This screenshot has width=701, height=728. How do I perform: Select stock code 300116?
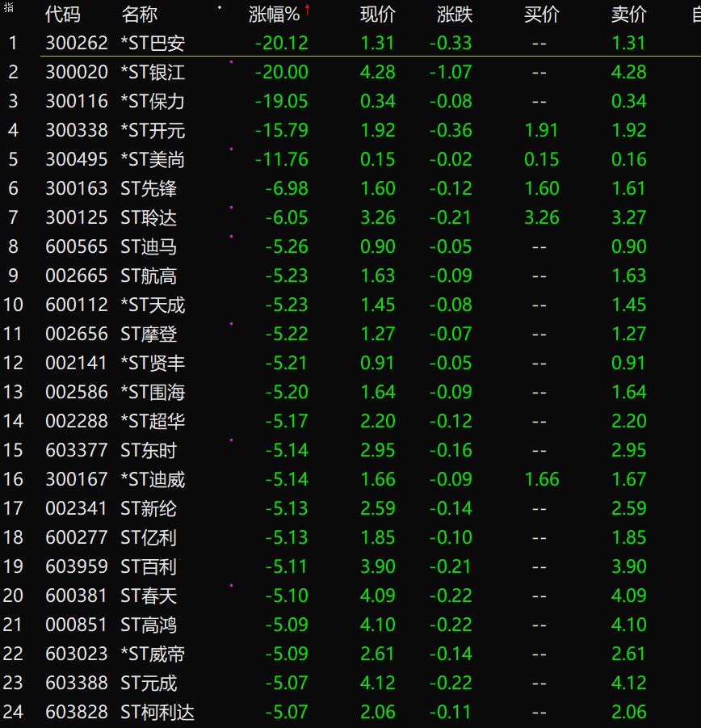77,101
